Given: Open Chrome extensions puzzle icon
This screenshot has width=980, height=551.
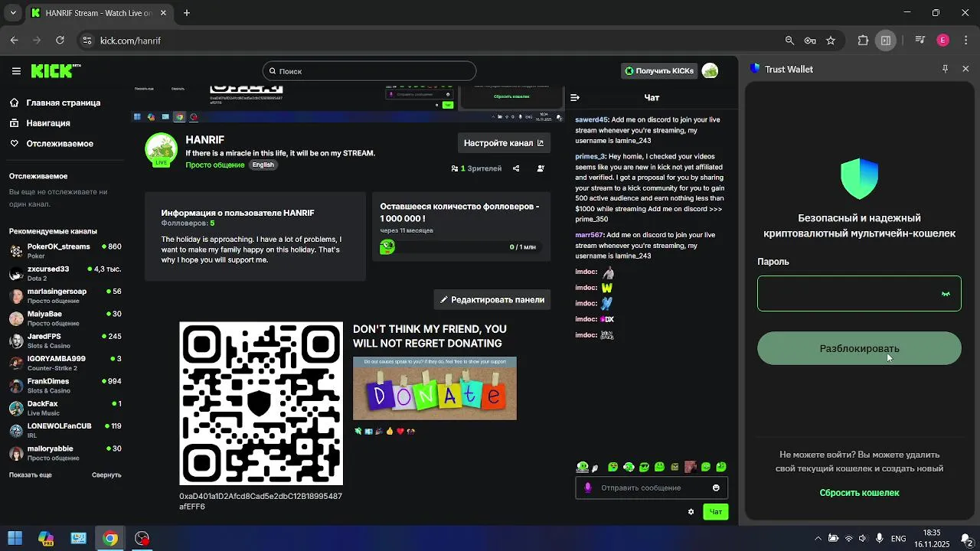Looking at the screenshot, I should pyautogui.click(x=863, y=41).
